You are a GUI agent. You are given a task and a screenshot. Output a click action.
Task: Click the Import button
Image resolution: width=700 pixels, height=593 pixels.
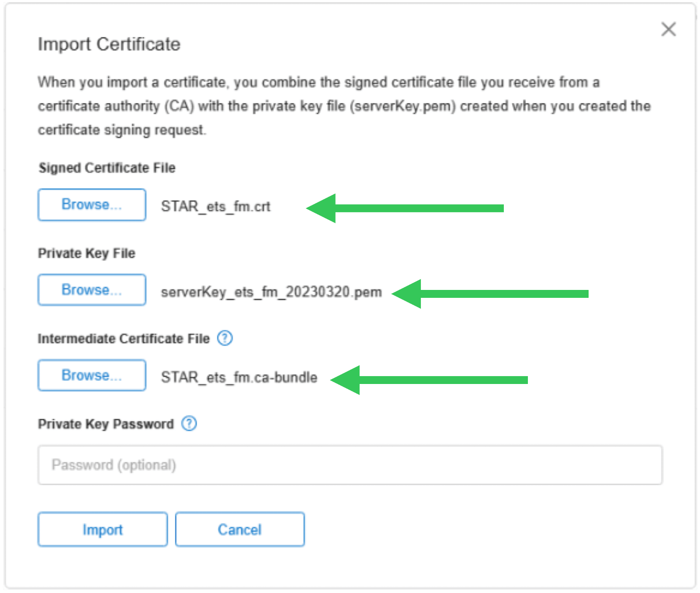pos(103,529)
